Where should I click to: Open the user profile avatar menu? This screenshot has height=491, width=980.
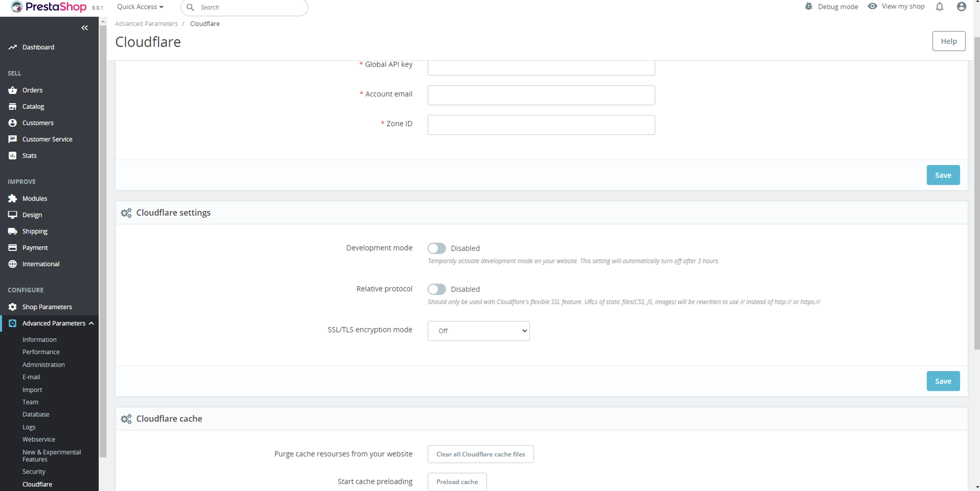pos(962,7)
